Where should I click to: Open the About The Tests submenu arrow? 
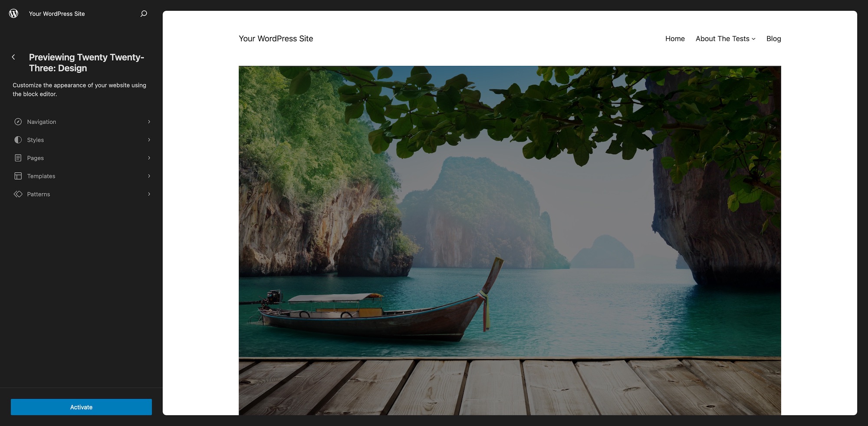tap(753, 39)
